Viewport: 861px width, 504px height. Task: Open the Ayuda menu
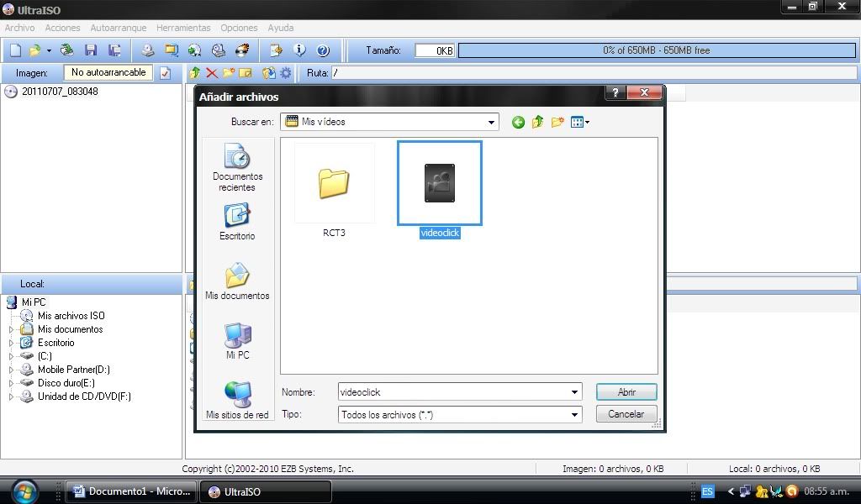click(x=281, y=28)
